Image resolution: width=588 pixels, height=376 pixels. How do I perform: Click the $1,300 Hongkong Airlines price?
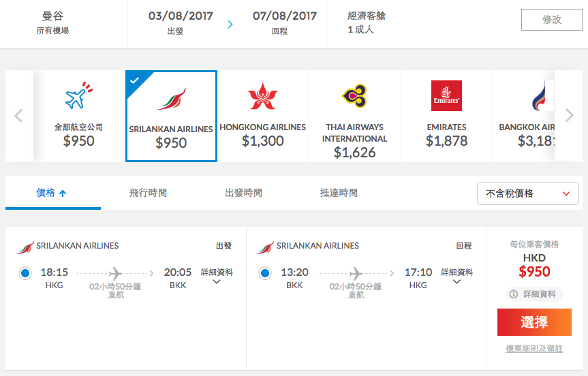(262, 141)
